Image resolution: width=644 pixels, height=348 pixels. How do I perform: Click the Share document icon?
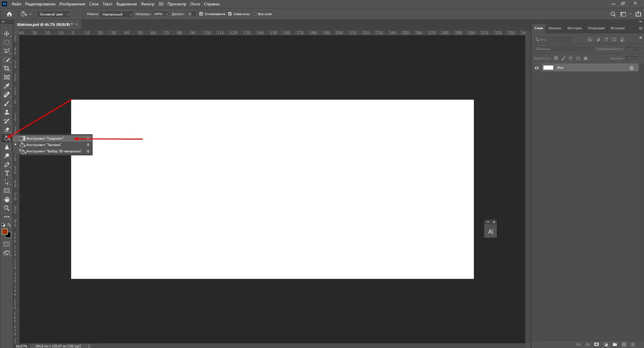coord(638,14)
